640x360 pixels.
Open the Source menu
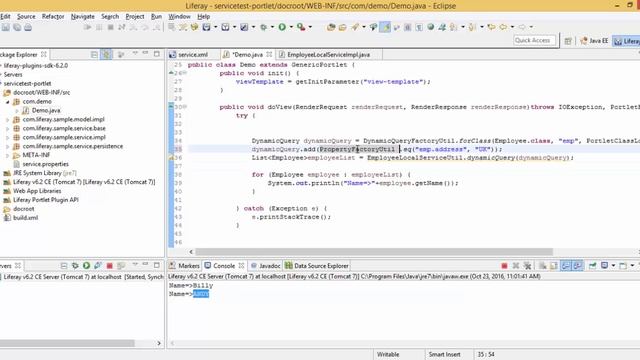click(x=26, y=16)
